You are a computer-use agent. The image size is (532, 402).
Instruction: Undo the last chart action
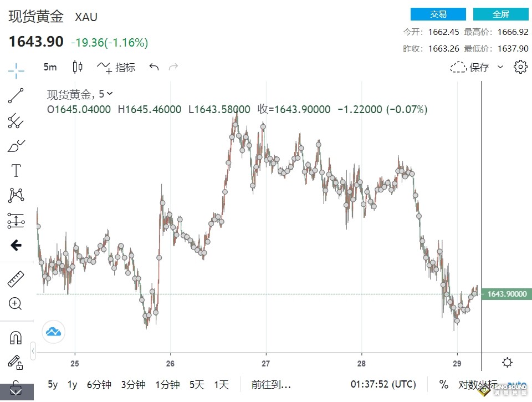pos(154,67)
